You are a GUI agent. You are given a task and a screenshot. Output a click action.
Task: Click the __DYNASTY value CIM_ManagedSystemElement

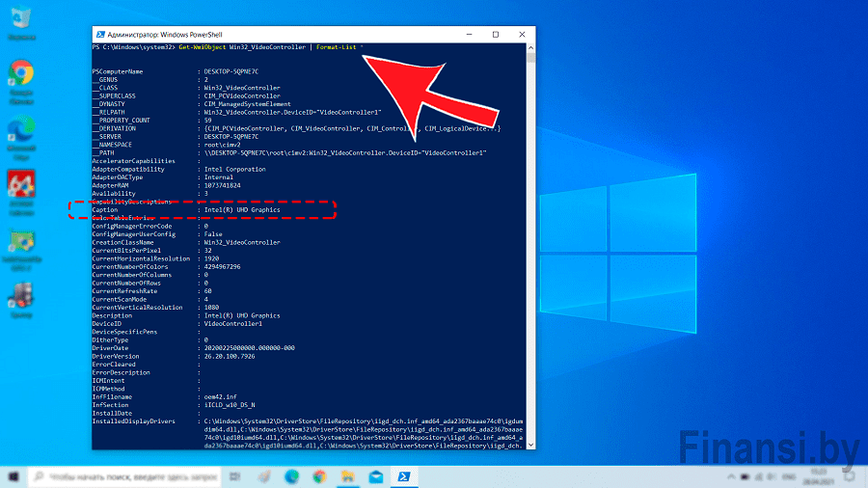click(248, 104)
